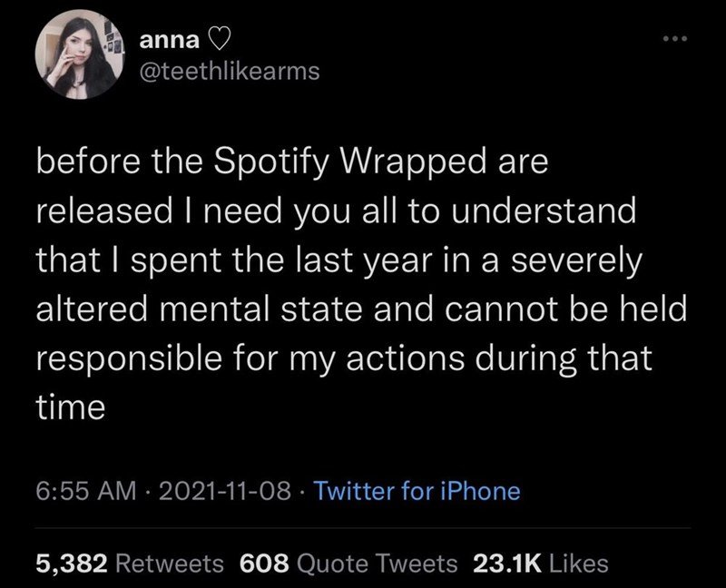View the Likes label list
The height and width of the screenshot is (588, 726).
[x=578, y=563]
